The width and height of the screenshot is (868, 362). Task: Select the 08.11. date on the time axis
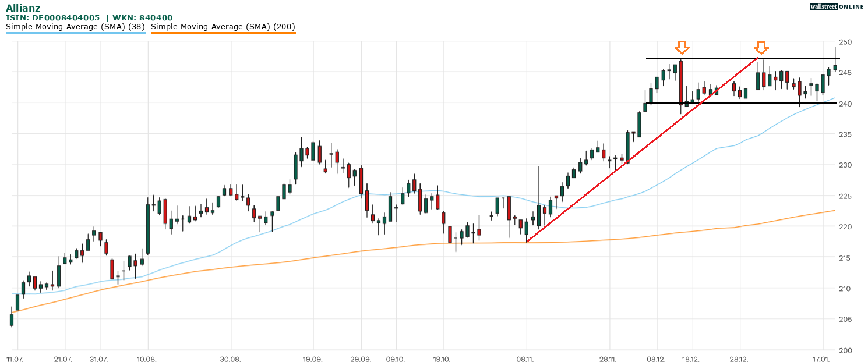(526, 358)
